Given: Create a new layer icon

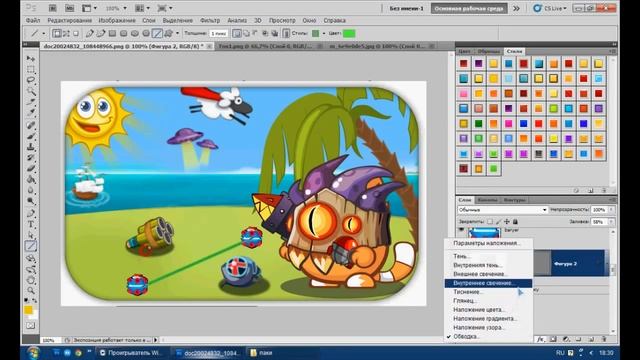Looking at the screenshot, I should (x=591, y=339).
